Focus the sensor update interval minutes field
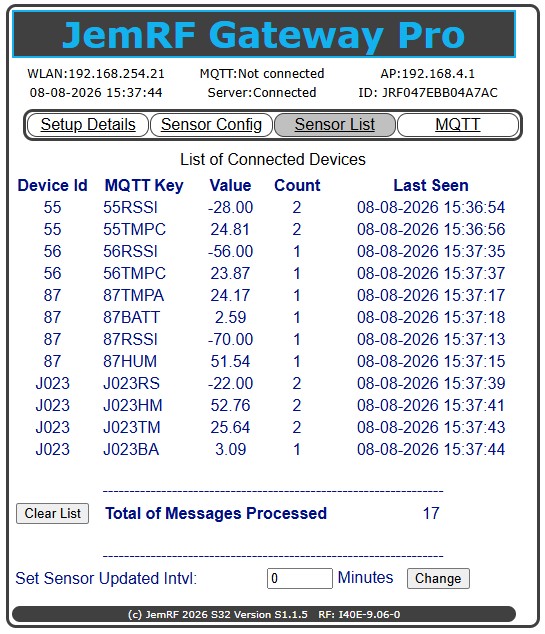The image size is (545, 634). (x=300, y=578)
